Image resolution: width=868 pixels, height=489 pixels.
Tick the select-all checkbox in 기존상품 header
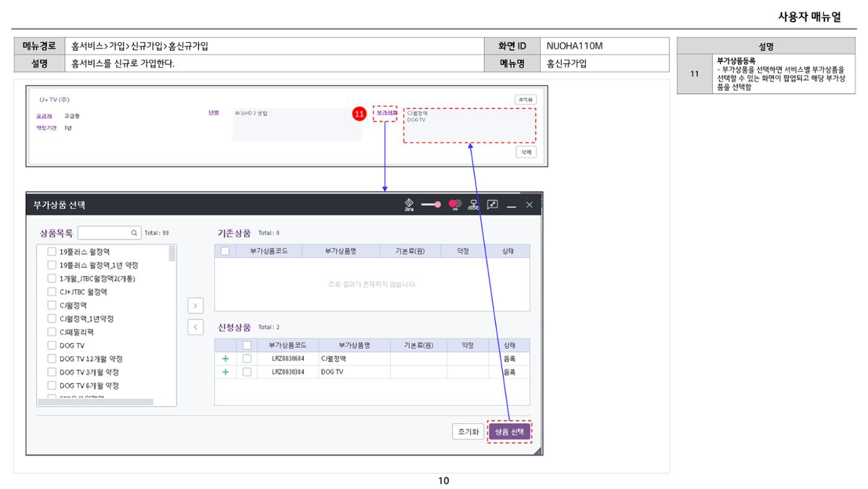[x=225, y=251]
